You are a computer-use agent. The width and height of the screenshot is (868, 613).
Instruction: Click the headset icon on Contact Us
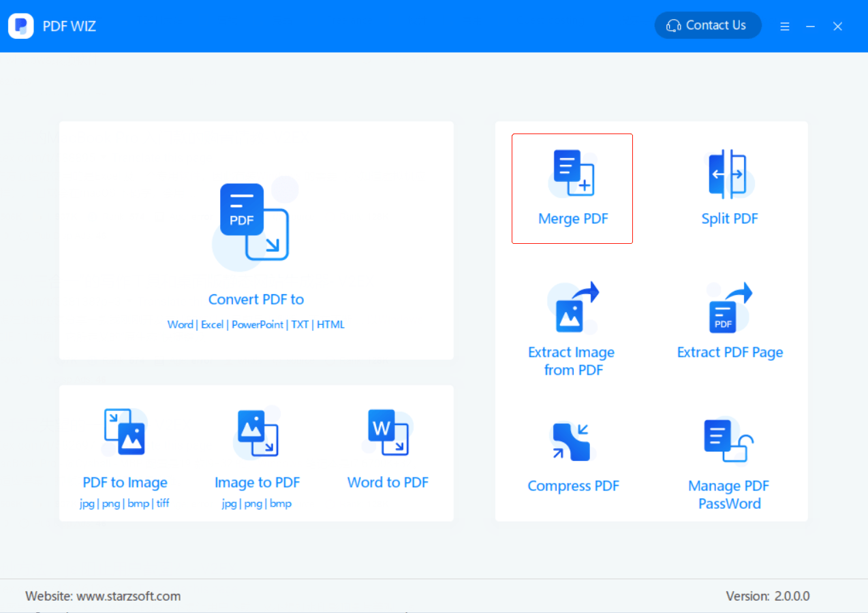point(674,25)
